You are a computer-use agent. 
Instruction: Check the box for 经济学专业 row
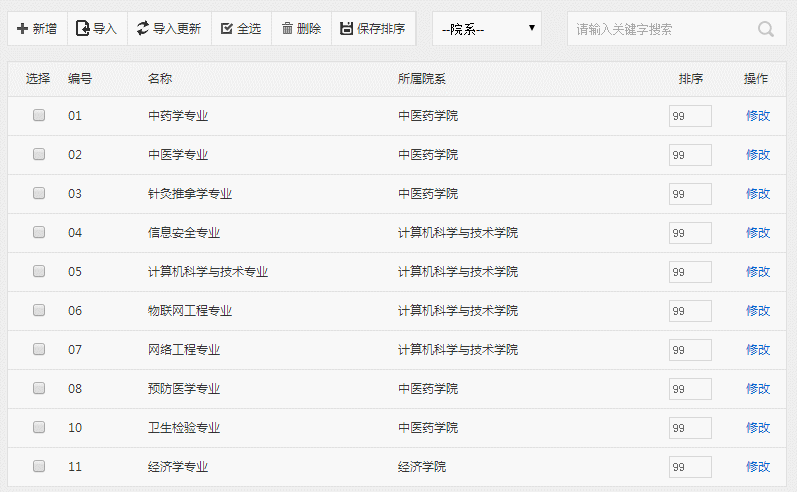click(x=39, y=466)
